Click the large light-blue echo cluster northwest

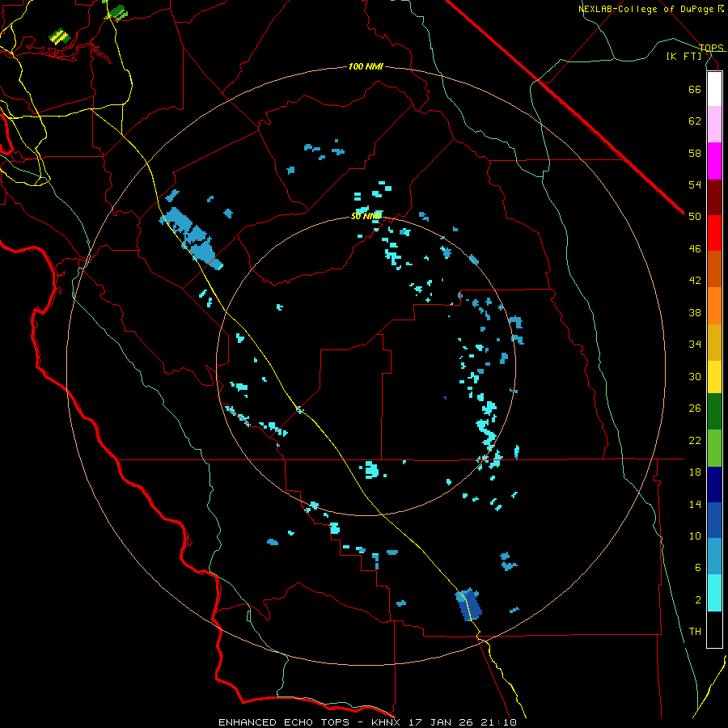point(191,238)
